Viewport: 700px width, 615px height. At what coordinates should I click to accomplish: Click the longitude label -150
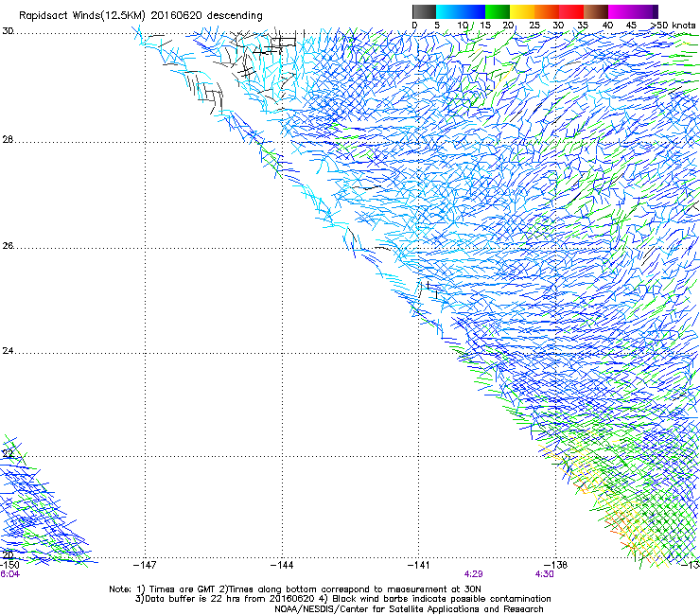[x=9, y=565]
